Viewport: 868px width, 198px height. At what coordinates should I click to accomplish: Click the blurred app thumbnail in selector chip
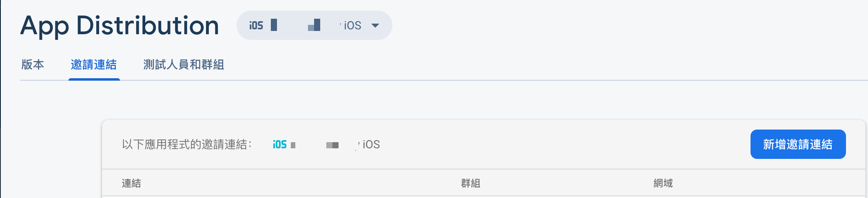point(314,25)
